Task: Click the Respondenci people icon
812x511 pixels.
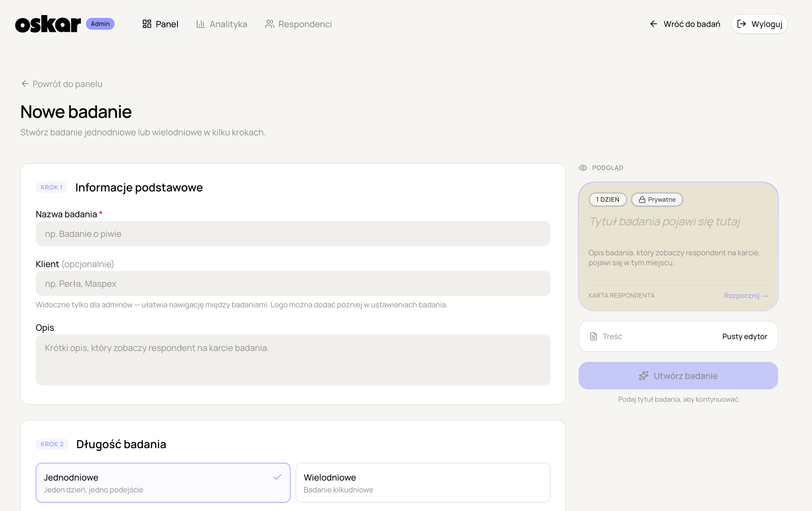Action: point(269,24)
